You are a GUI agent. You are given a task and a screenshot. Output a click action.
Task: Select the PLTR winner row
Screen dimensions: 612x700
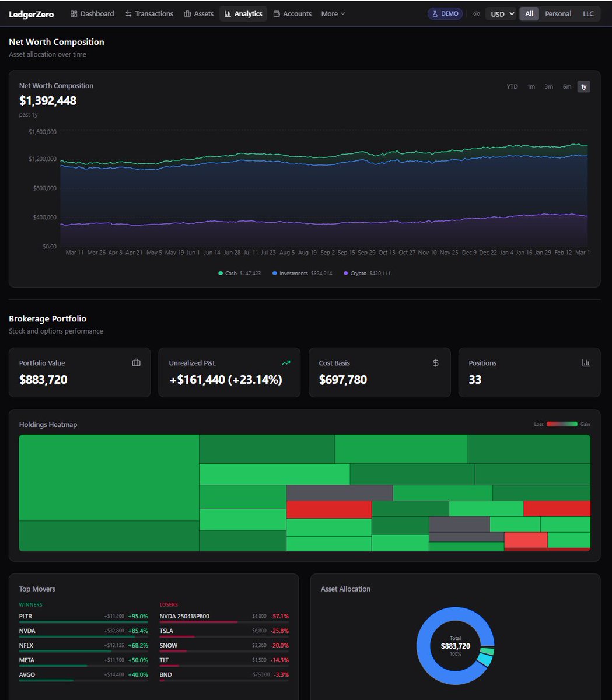click(83, 618)
